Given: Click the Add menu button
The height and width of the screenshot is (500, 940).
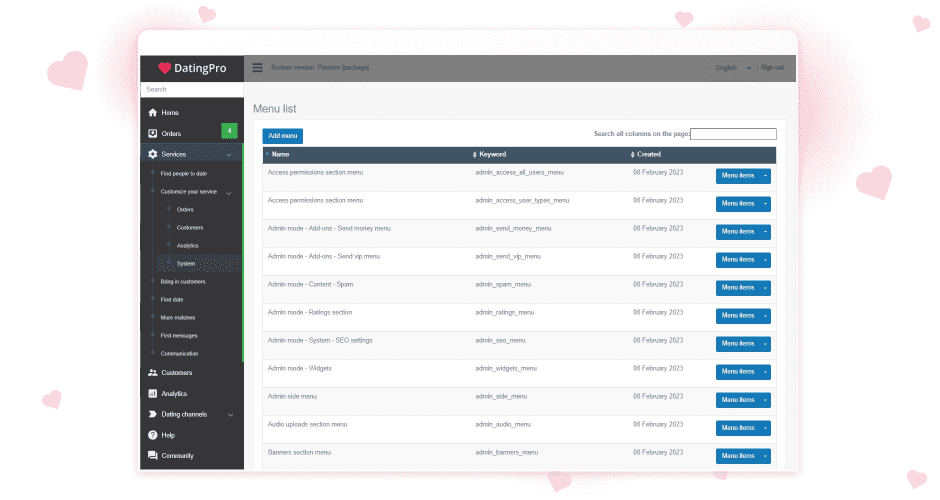Looking at the screenshot, I should (282, 136).
